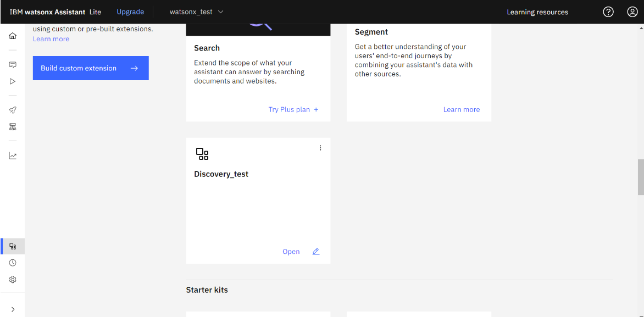Open Learning resources menu
Viewport: 644px width, 317px height.
point(537,12)
